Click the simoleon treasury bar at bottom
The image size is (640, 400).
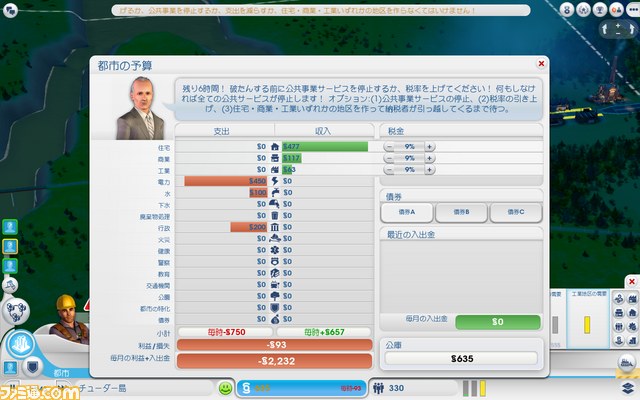301,388
